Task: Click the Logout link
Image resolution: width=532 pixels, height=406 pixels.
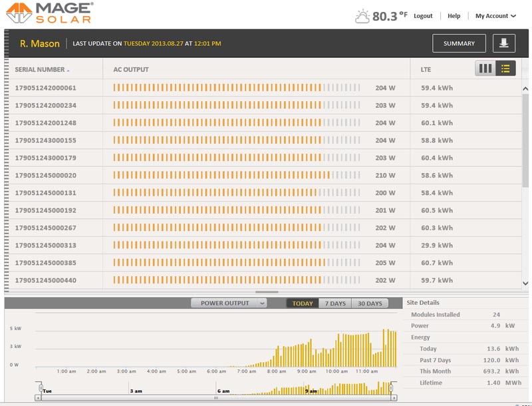Action: point(423,16)
